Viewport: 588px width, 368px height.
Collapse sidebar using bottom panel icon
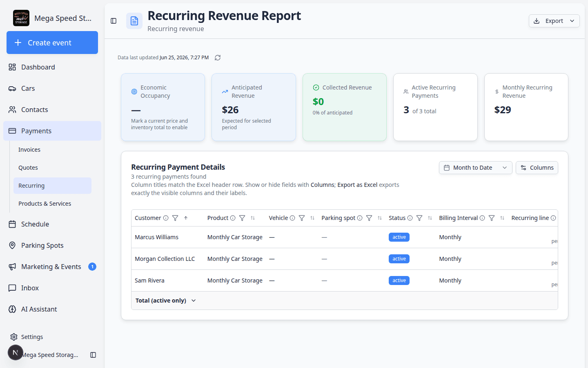93,355
